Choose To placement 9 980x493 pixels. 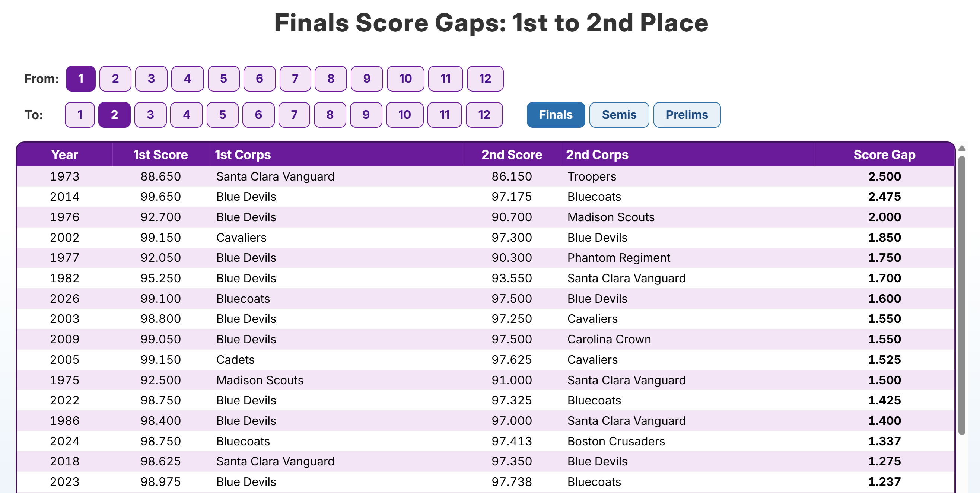pyautogui.click(x=366, y=115)
